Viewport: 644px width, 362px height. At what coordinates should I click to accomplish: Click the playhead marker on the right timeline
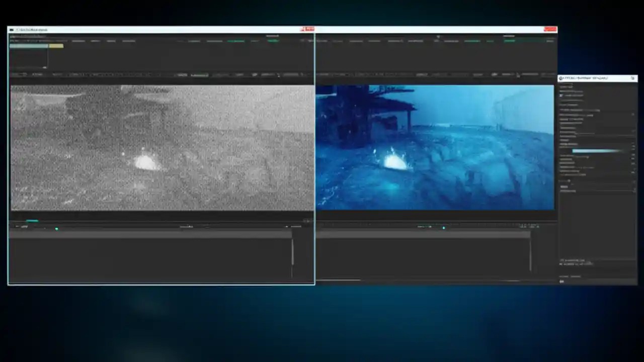(444, 228)
